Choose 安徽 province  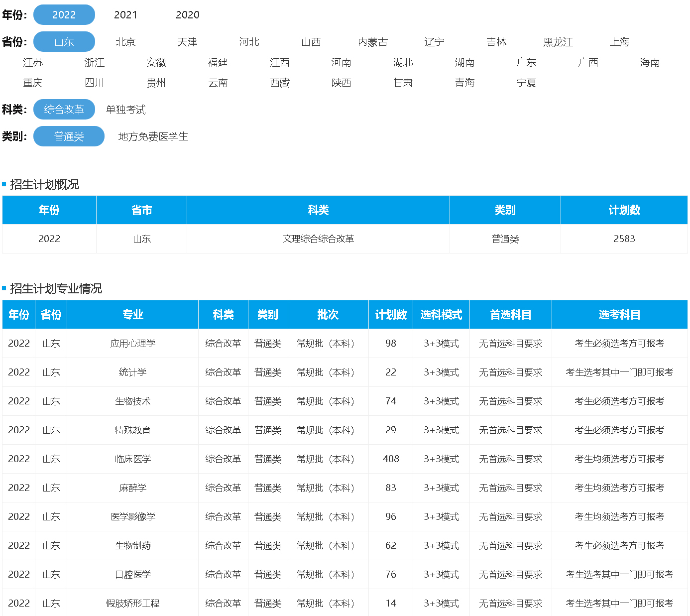coord(156,62)
